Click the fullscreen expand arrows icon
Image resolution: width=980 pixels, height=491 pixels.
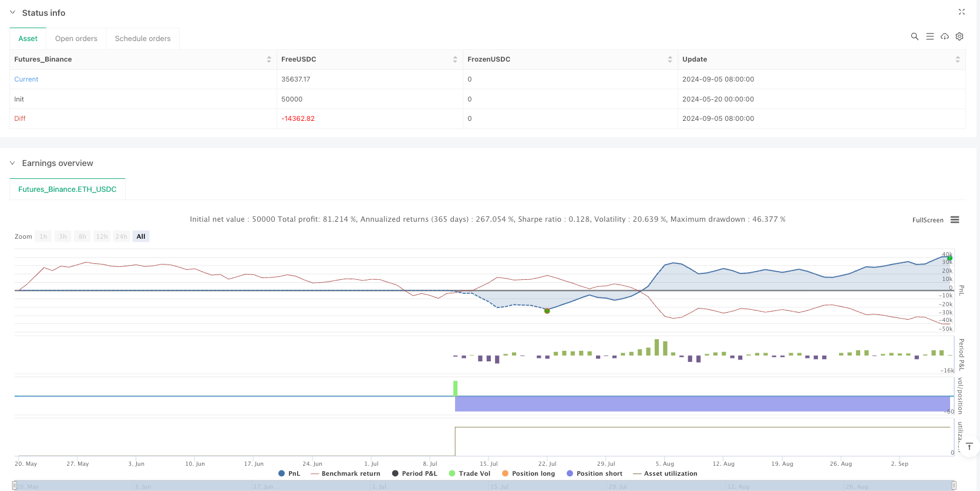tap(961, 12)
